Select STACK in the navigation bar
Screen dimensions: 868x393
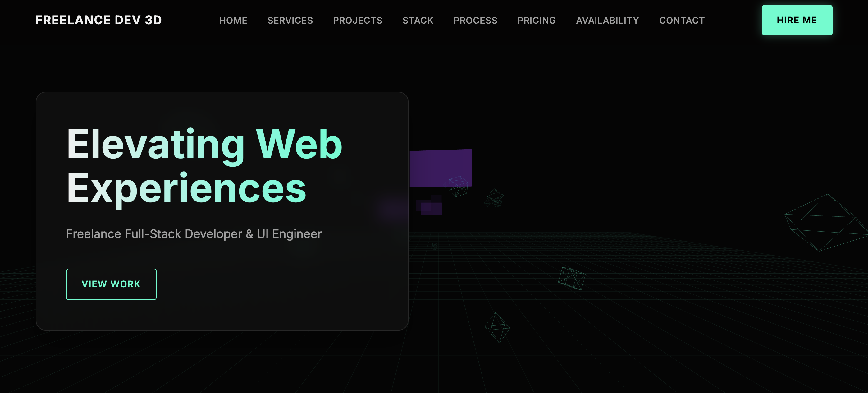(x=418, y=20)
